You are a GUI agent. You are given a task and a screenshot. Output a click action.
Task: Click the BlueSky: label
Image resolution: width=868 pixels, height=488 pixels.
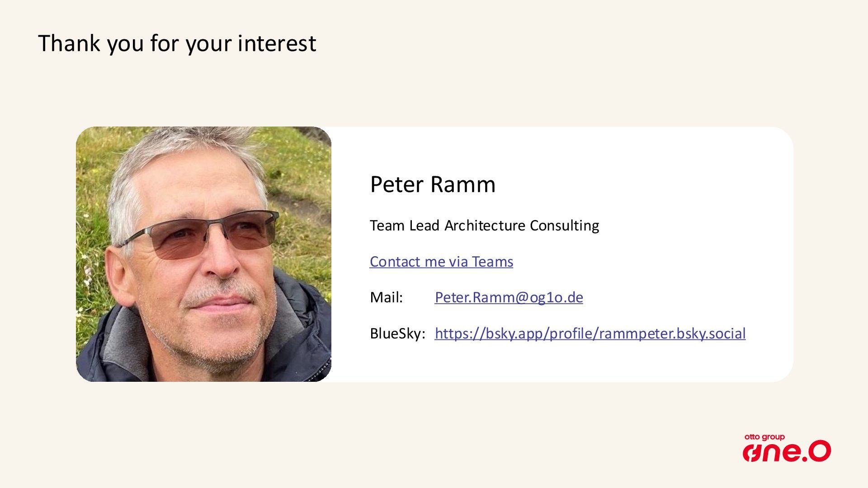point(397,333)
